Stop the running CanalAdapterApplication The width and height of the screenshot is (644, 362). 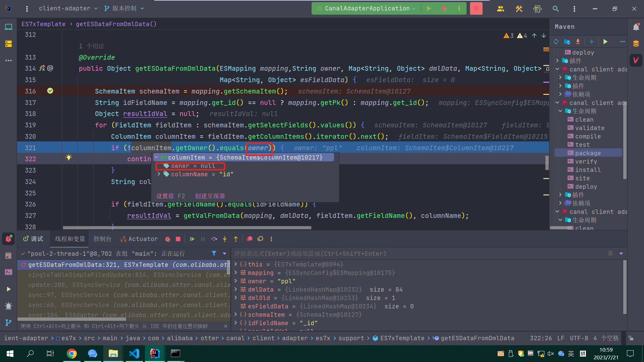coord(476,9)
